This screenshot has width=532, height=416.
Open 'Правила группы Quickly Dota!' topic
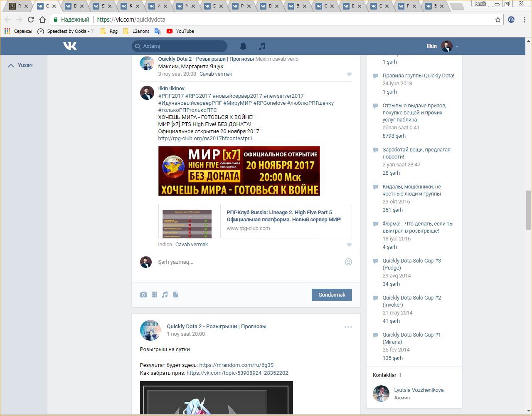[x=418, y=76]
